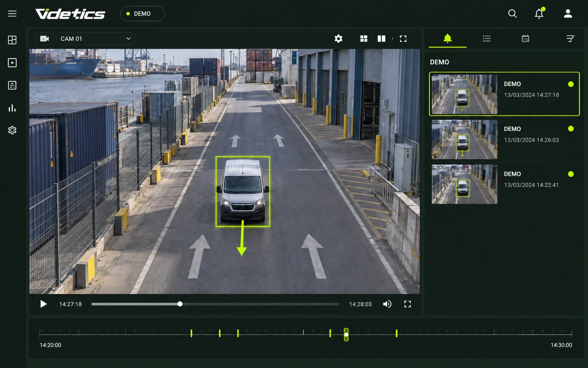Open the filter icon in events panel
588x368 pixels.
point(570,39)
